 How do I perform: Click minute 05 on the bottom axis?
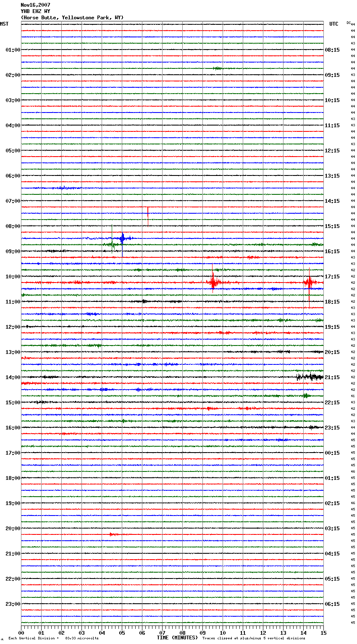122,633
